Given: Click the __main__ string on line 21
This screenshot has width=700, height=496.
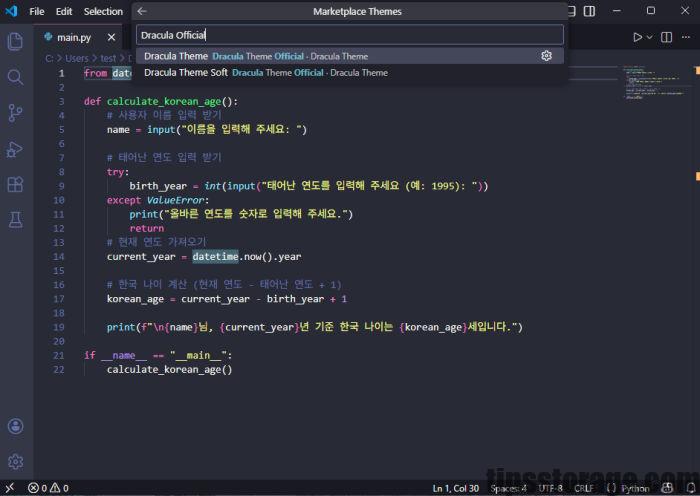Looking at the screenshot, I should click(198, 355).
